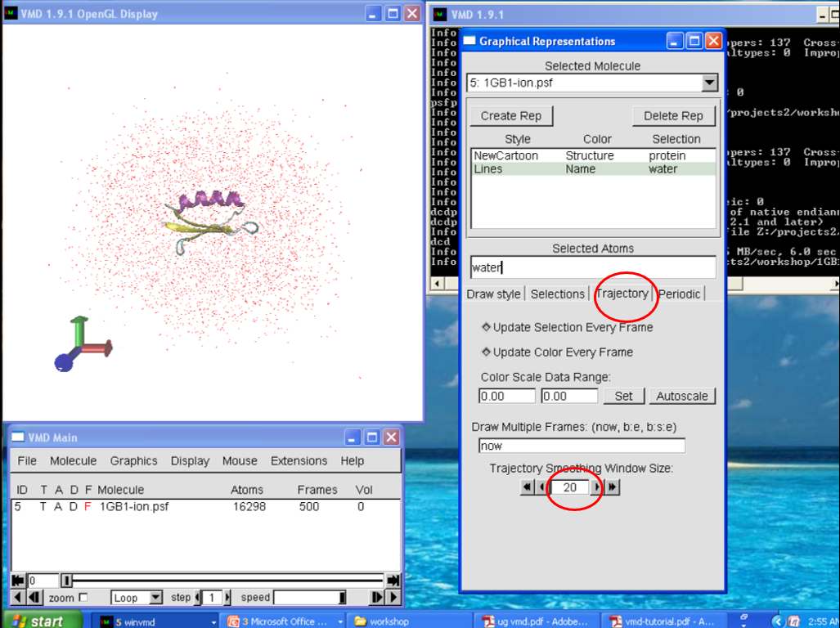The height and width of the screenshot is (628, 840).
Task: Open the Display menu
Action: click(x=191, y=461)
